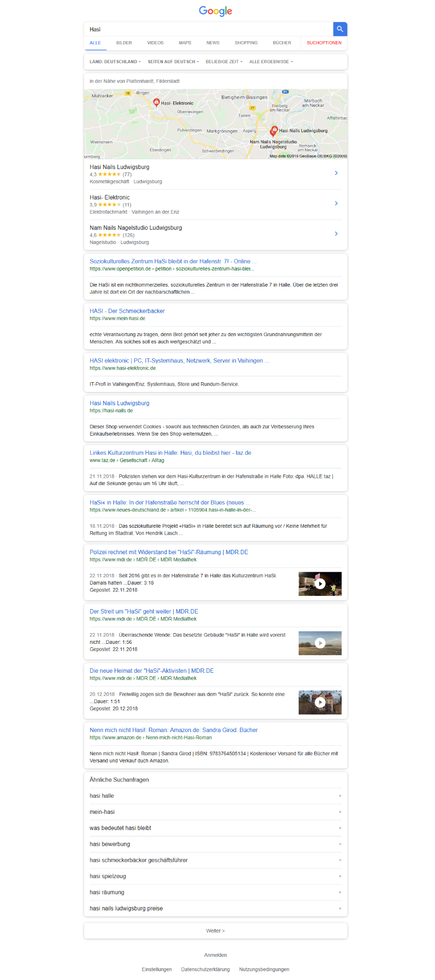Viewport: 435px width, 980px height.
Task: Switch to the Bilder tab
Action: pos(124,43)
